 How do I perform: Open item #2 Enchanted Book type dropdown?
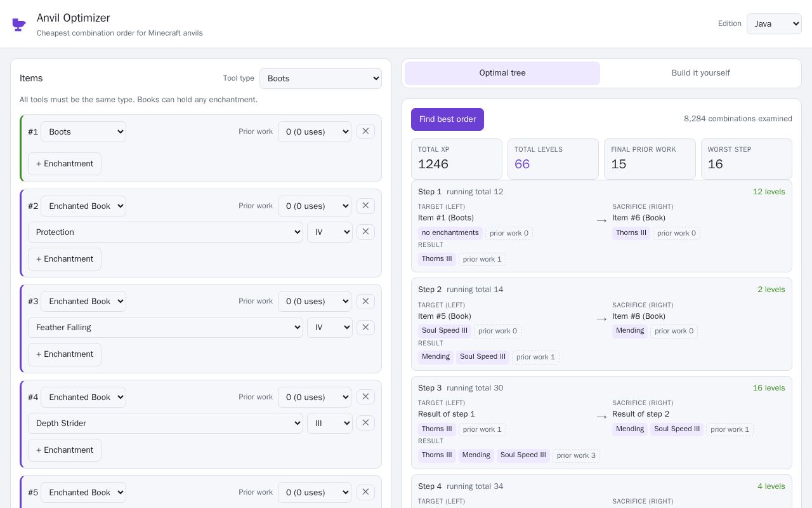(83, 206)
